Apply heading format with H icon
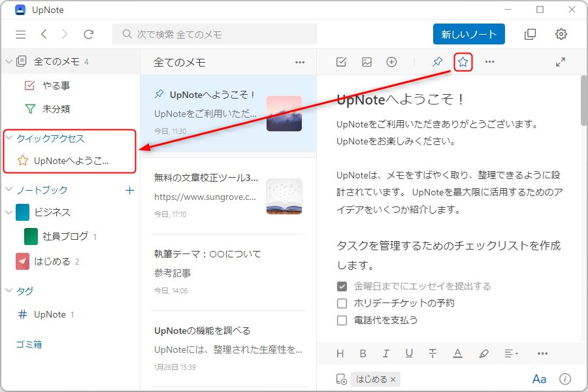The width and height of the screenshot is (588, 392). point(340,353)
